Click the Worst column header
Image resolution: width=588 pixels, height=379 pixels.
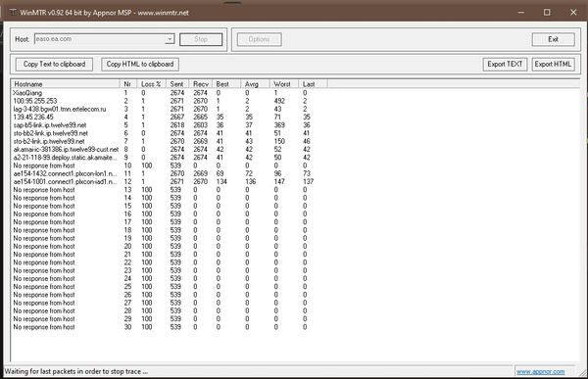(284, 84)
